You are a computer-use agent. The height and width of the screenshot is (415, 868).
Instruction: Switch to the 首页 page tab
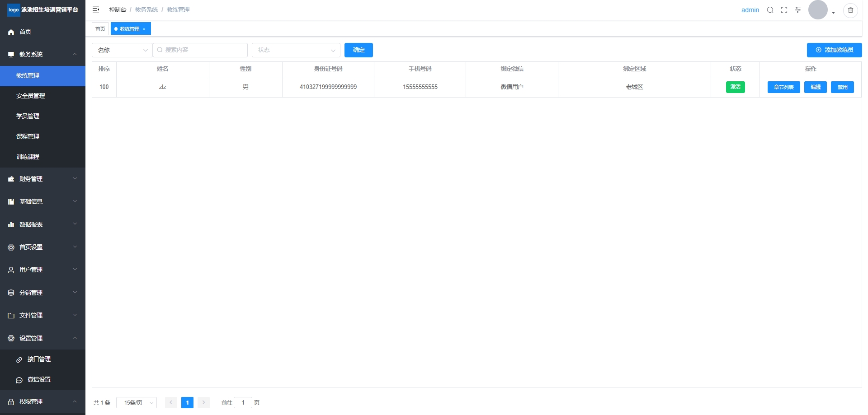pos(100,29)
